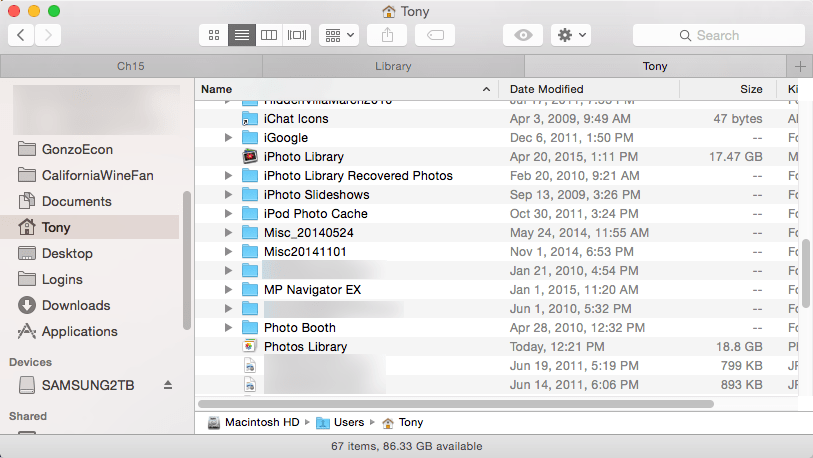Image resolution: width=813 pixels, height=458 pixels.
Task: Click the 799 KB JPEG file icon
Action: [x=250, y=366]
